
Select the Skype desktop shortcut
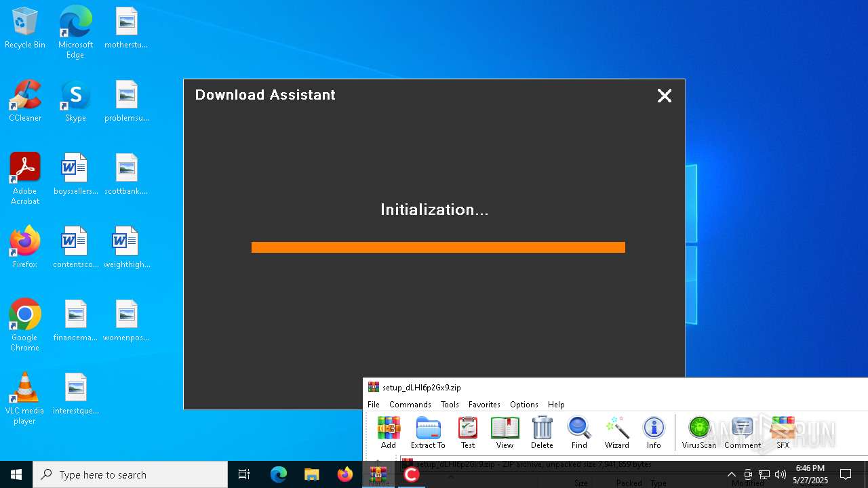click(75, 102)
